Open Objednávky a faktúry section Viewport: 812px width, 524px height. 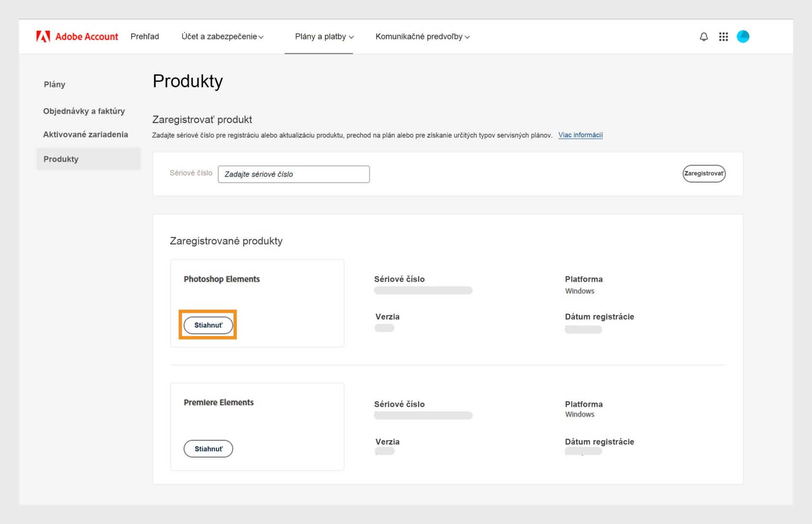click(84, 111)
